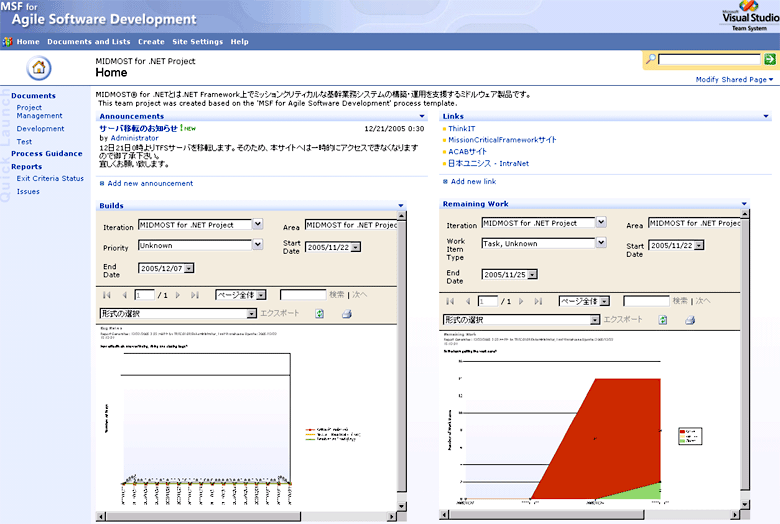
Task: Open Remaining Work zoom level dropdown
Action: (x=604, y=301)
